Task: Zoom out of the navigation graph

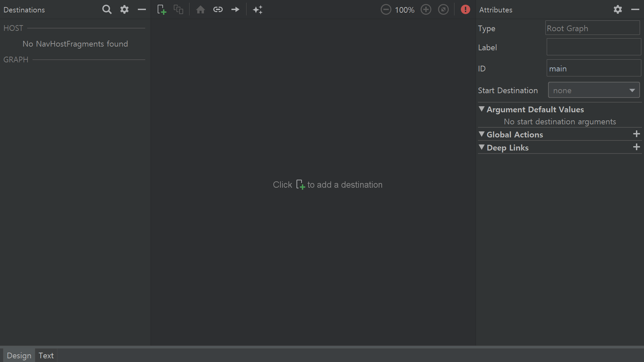Action: pyautogui.click(x=386, y=9)
